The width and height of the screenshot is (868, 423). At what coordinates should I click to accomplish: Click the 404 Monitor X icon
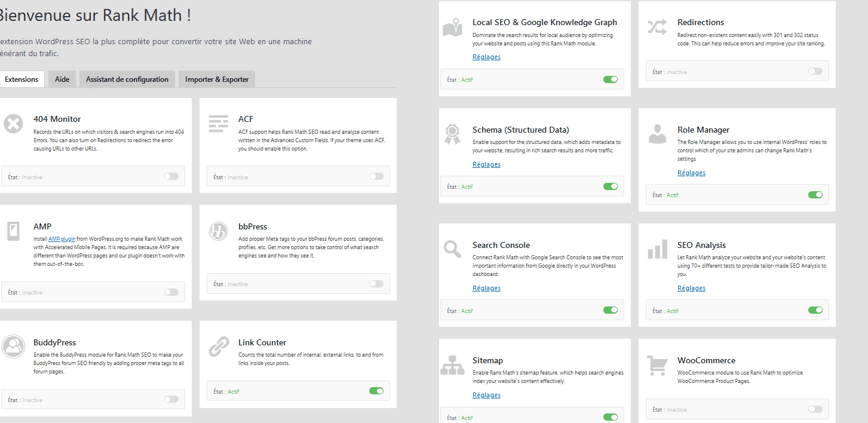[13, 124]
